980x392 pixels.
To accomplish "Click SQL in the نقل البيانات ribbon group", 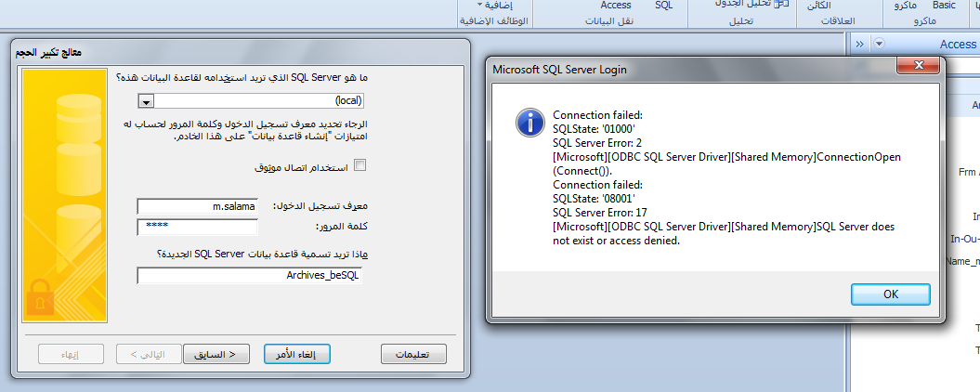I will (x=664, y=5).
